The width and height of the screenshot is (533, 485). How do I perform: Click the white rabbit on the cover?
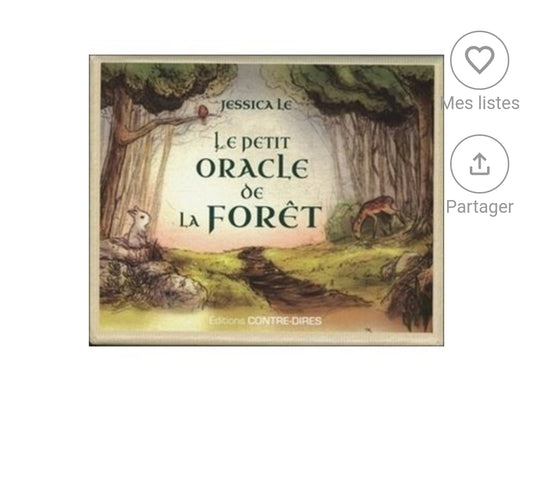(138, 225)
